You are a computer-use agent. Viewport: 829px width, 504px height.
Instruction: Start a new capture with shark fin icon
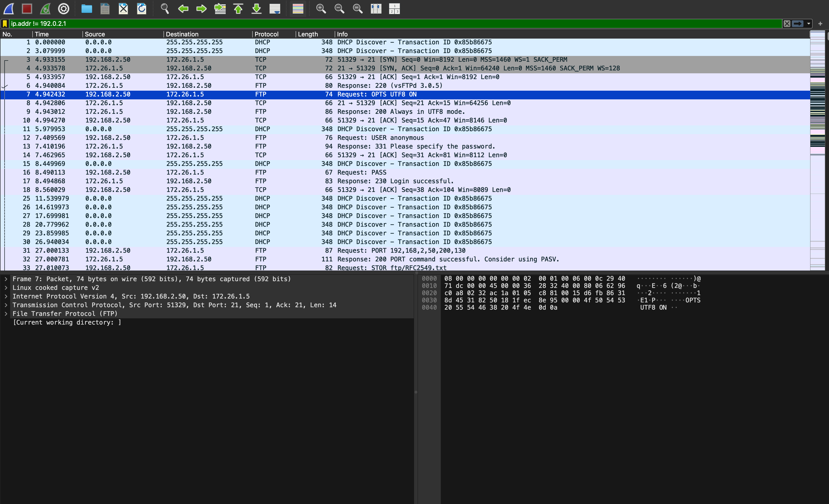click(x=9, y=9)
